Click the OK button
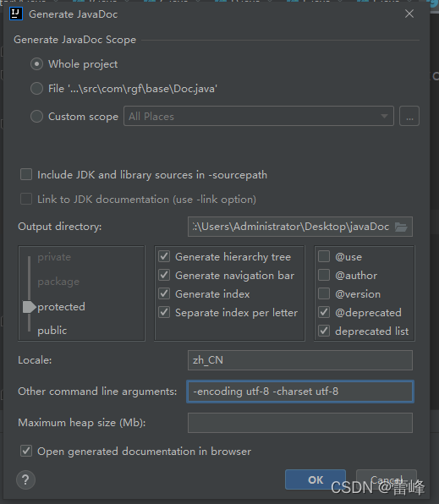The height and width of the screenshot is (504, 439). click(x=316, y=479)
